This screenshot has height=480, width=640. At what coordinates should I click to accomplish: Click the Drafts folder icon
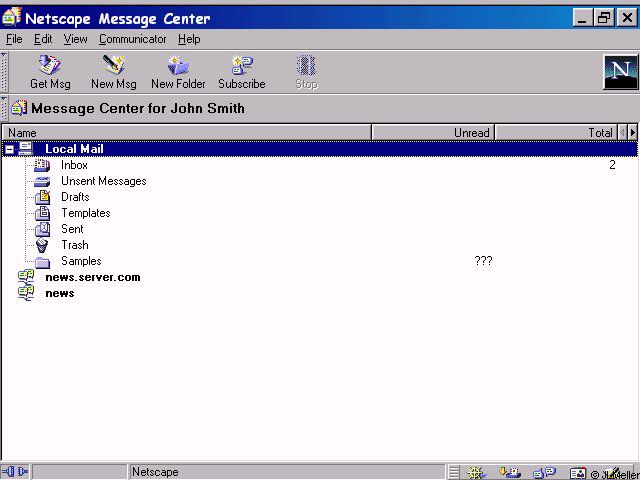coord(42,197)
